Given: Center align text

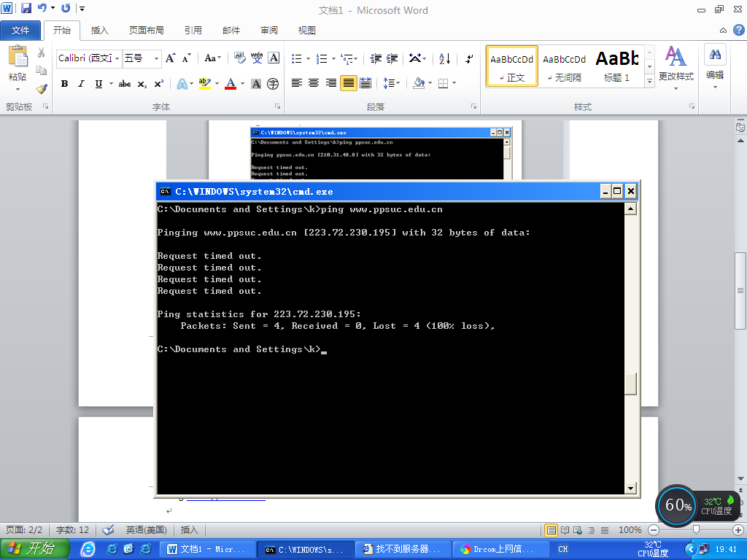Looking at the screenshot, I should 314,83.
